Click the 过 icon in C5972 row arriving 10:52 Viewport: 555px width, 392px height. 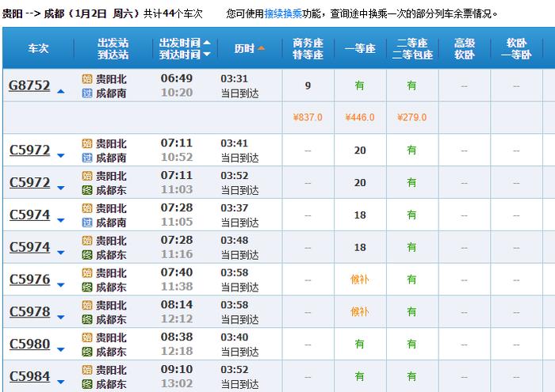pyautogui.click(x=87, y=158)
